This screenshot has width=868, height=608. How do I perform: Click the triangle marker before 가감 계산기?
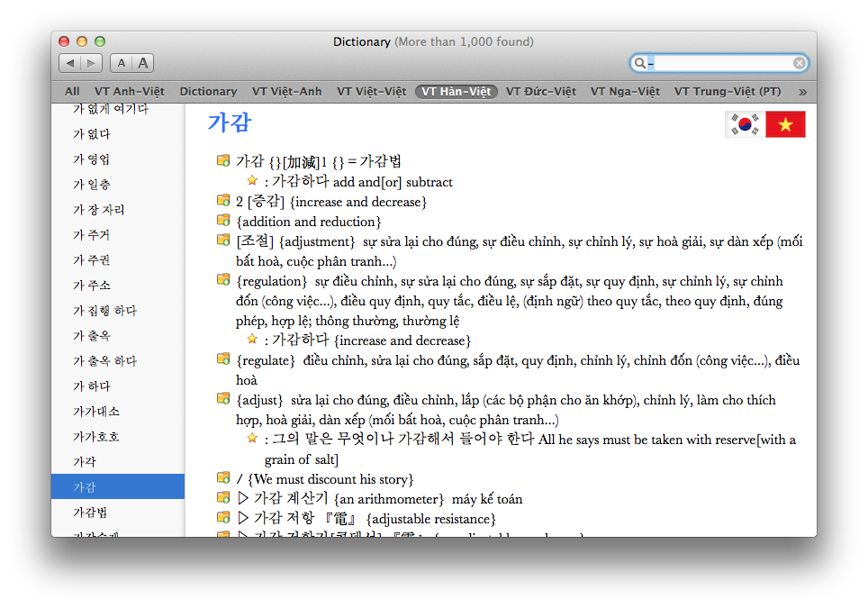pos(242,498)
